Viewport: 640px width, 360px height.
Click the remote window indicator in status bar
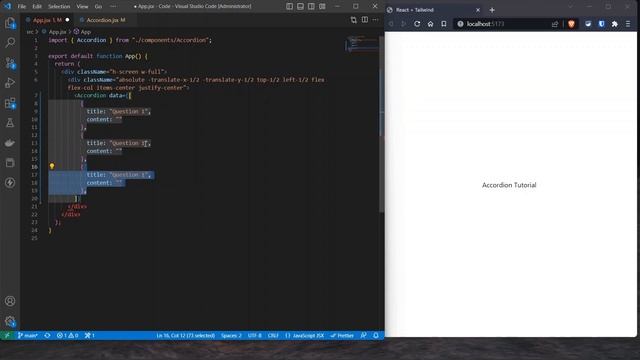tap(7, 335)
